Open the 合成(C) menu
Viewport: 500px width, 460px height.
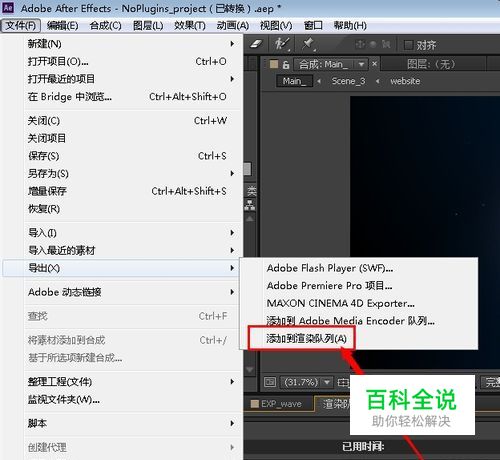tap(105, 25)
